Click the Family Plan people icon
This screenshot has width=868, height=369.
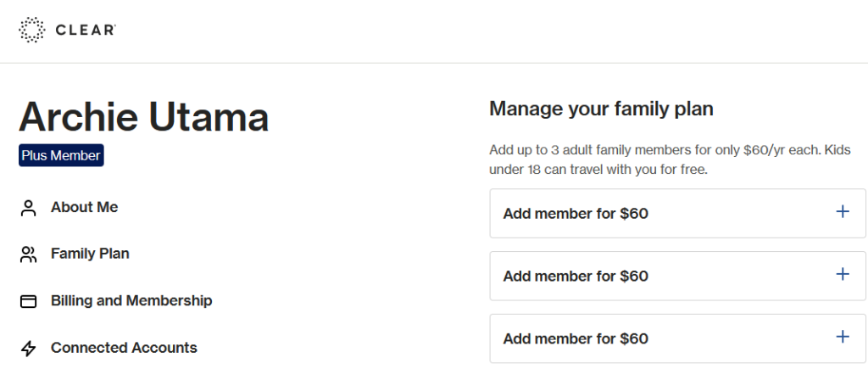point(29,254)
